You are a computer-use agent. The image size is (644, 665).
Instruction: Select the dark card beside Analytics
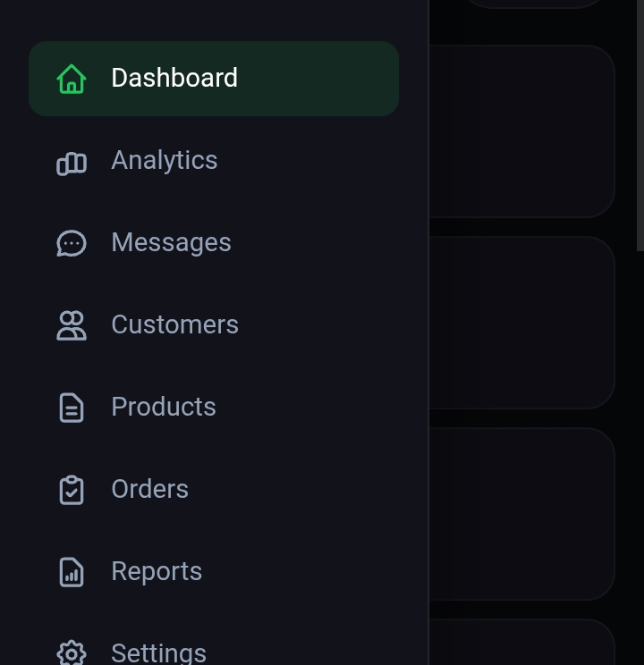point(522,131)
